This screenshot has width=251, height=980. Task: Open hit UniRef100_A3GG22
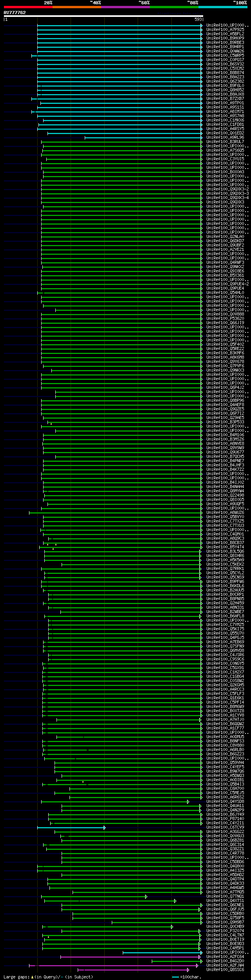pos(225,831)
